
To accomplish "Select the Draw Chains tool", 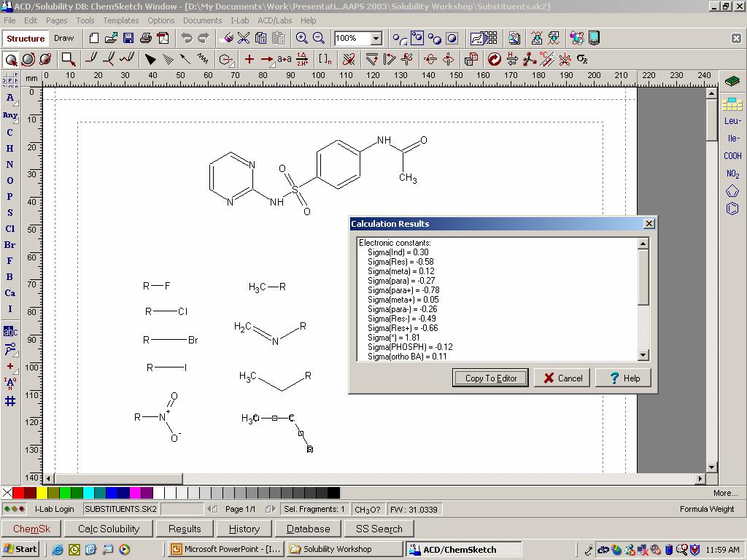I will (x=127, y=59).
